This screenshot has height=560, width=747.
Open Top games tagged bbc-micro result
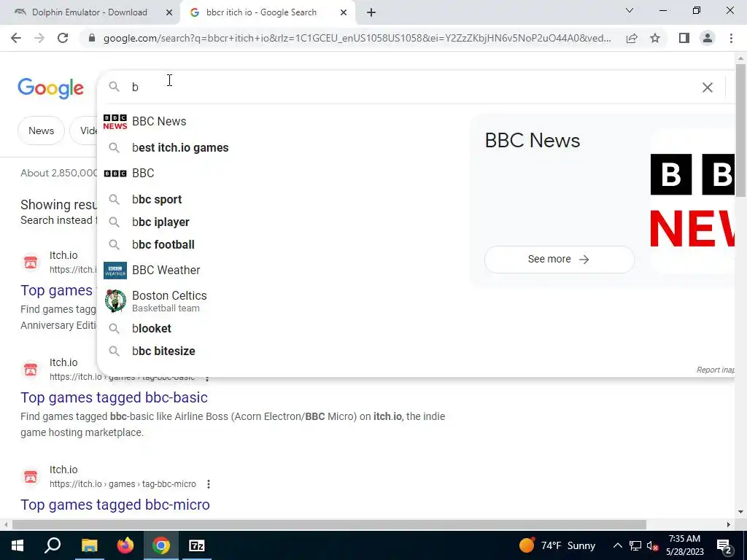[x=115, y=505]
